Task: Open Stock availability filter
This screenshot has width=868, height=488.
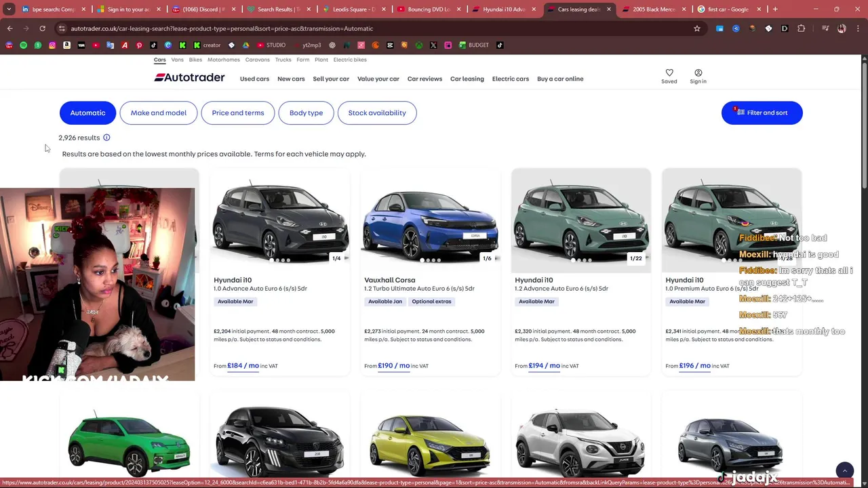Action: coord(377,113)
